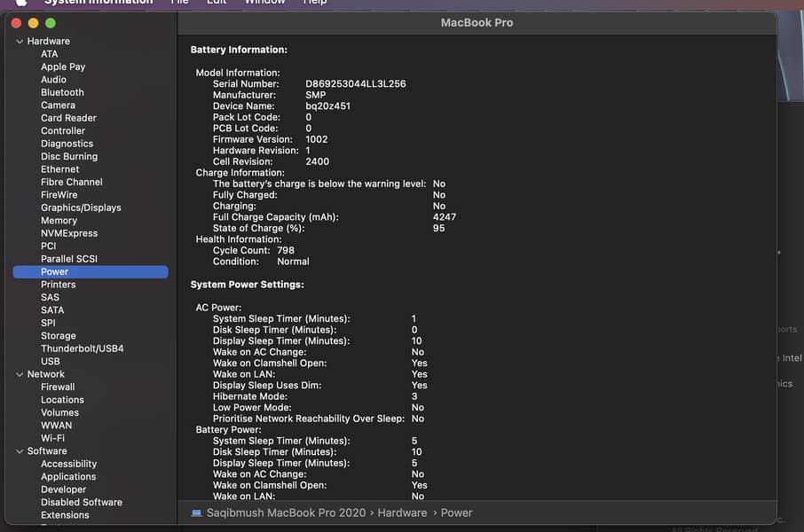The image size is (804, 532).
Task: Open Applications under Software
Action: click(68, 477)
